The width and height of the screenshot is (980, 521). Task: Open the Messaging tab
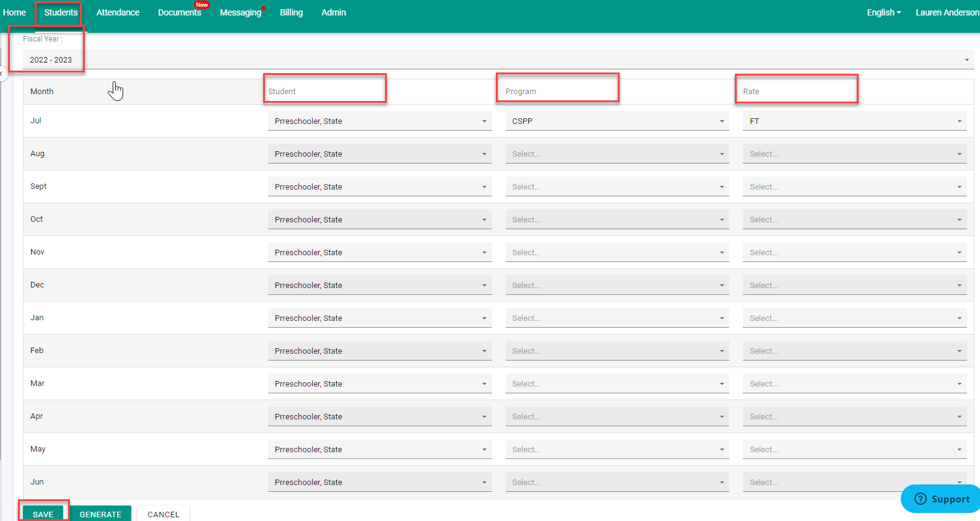(240, 12)
